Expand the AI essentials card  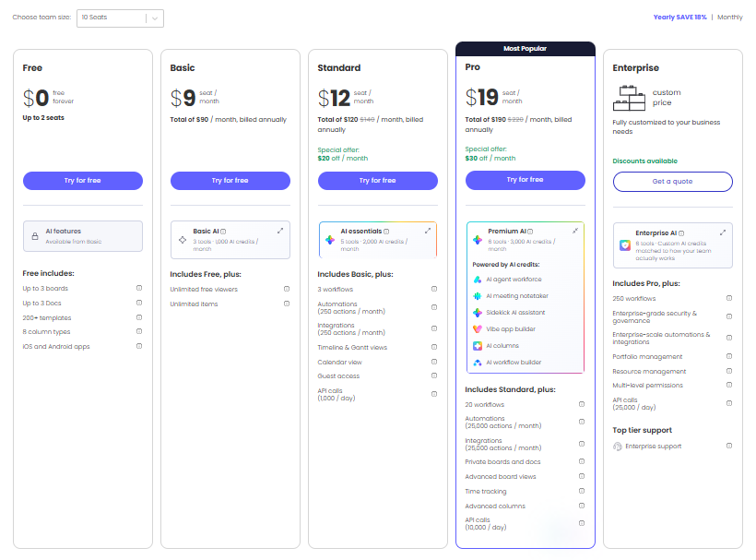(428, 231)
